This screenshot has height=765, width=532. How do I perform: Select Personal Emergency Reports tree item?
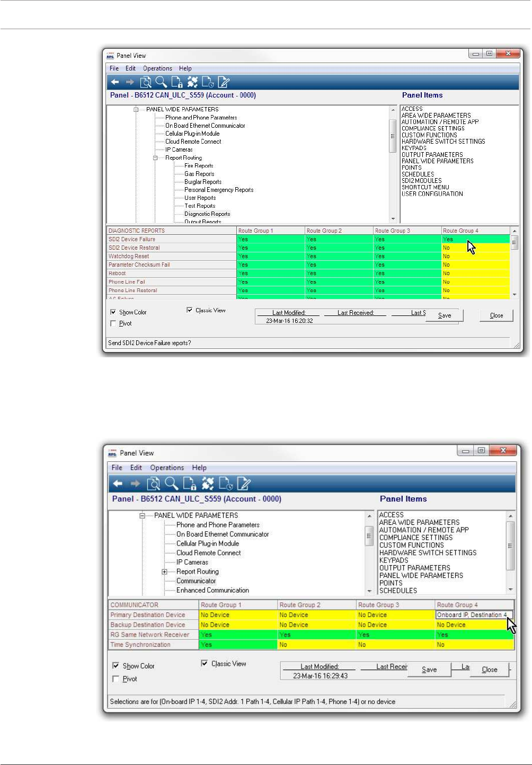point(219,190)
